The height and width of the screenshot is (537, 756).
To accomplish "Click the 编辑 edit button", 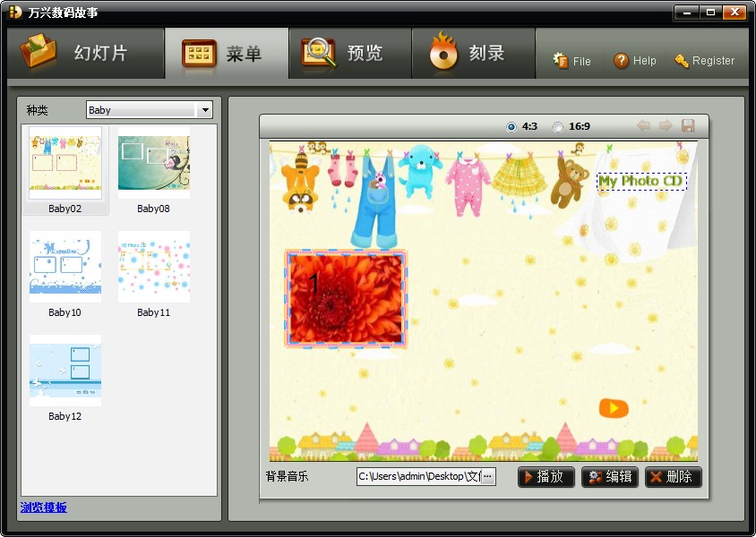I will (610, 477).
